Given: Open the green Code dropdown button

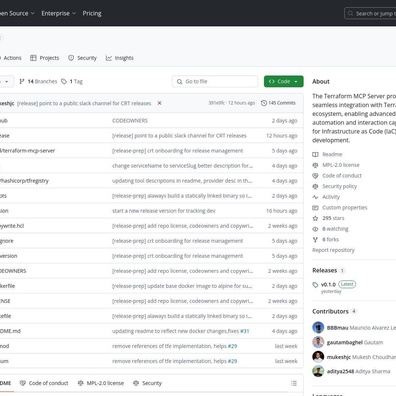Looking at the screenshot, I should (x=284, y=81).
